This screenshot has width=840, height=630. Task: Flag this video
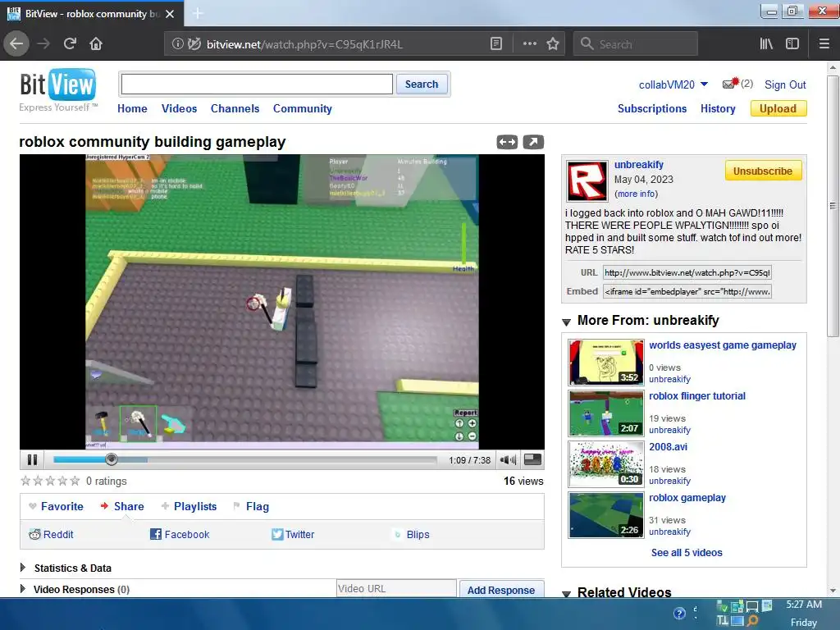pos(251,506)
